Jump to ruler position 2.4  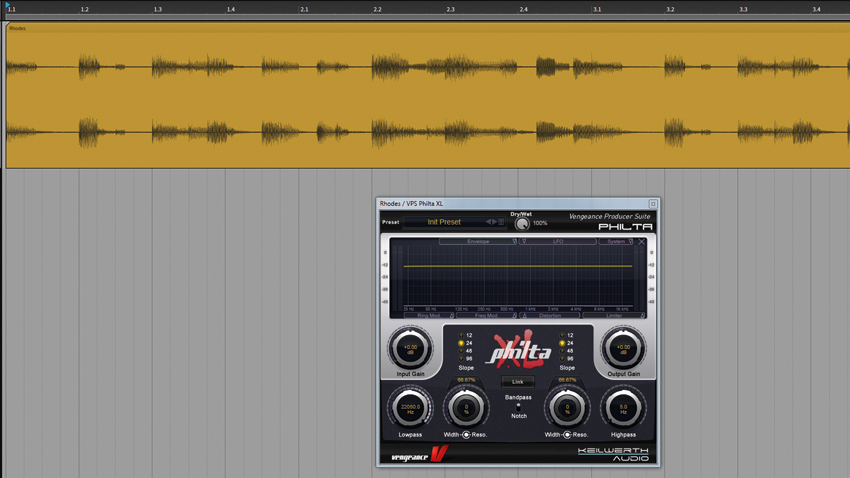(524, 9)
